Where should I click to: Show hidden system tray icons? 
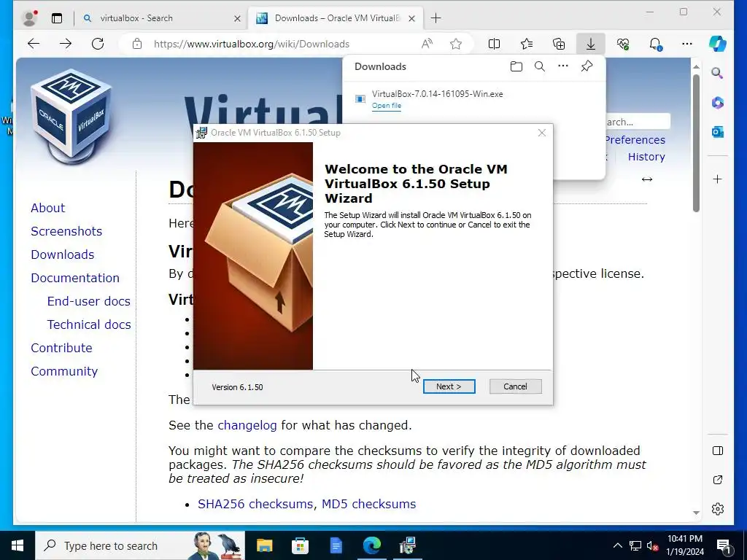(617, 545)
